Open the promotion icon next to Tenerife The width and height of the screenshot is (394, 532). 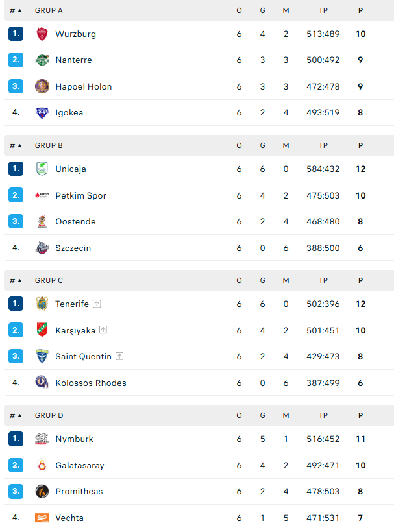[x=97, y=304]
